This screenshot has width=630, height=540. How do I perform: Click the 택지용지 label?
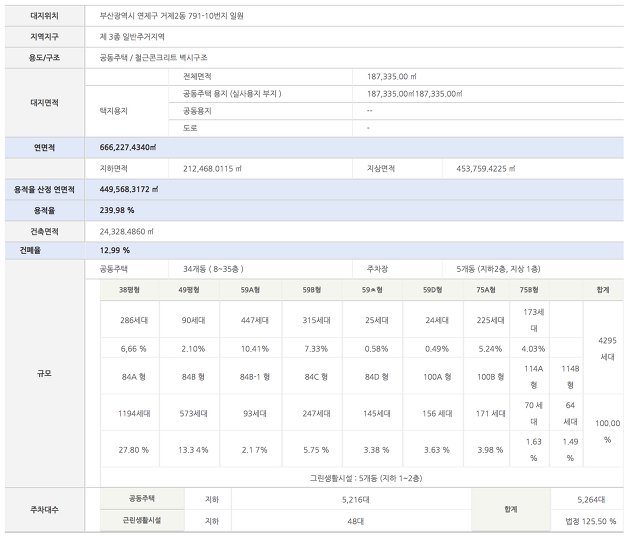coord(114,111)
